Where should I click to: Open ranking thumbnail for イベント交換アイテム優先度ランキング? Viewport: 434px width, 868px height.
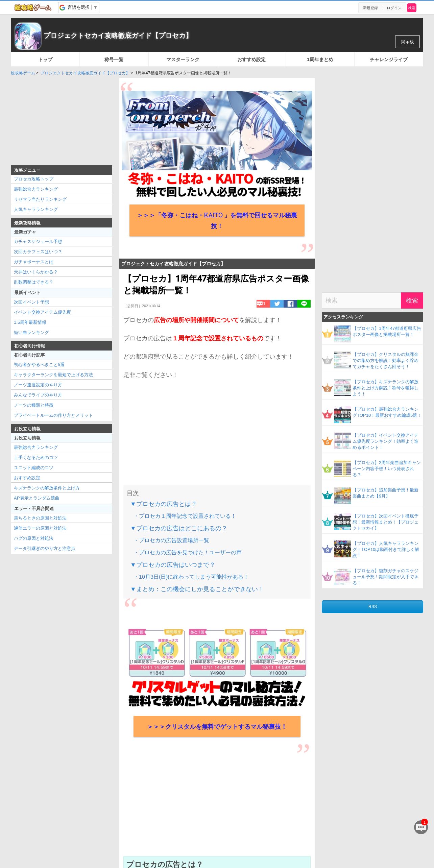click(x=342, y=441)
